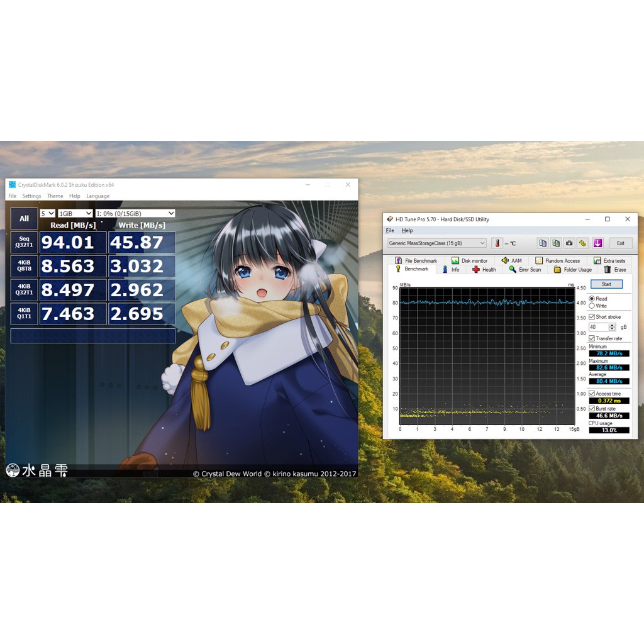Image resolution: width=644 pixels, height=644 pixels.
Task: Click the All button in CrystalDiskMark
Action: pyautogui.click(x=24, y=219)
